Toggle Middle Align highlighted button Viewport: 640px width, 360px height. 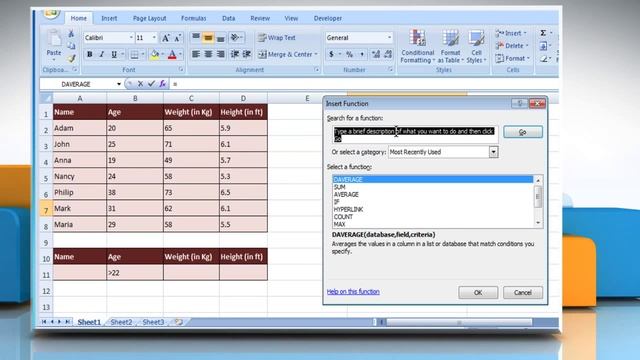pyautogui.click(x=208, y=38)
